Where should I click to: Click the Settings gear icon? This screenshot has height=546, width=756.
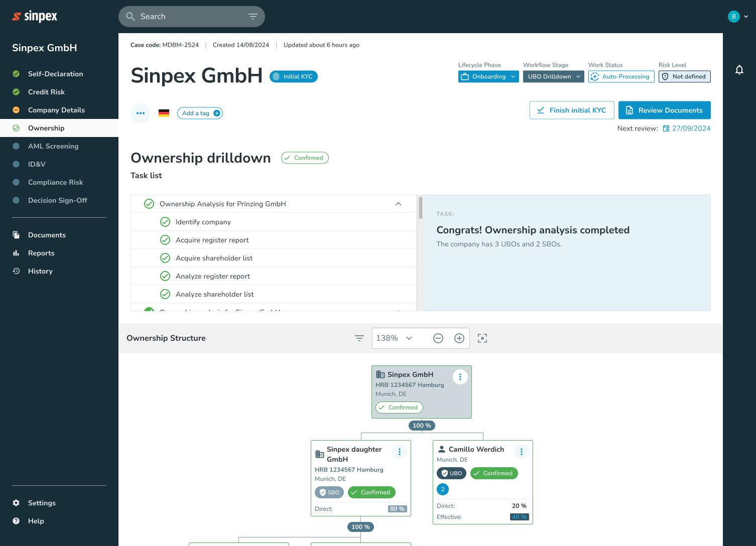coord(16,503)
